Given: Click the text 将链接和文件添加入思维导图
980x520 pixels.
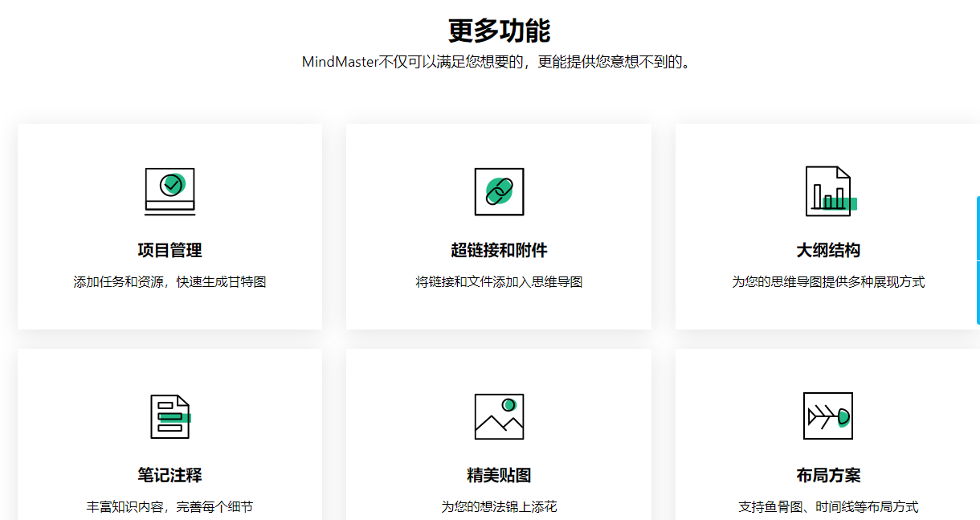Looking at the screenshot, I should pos(499,282).
